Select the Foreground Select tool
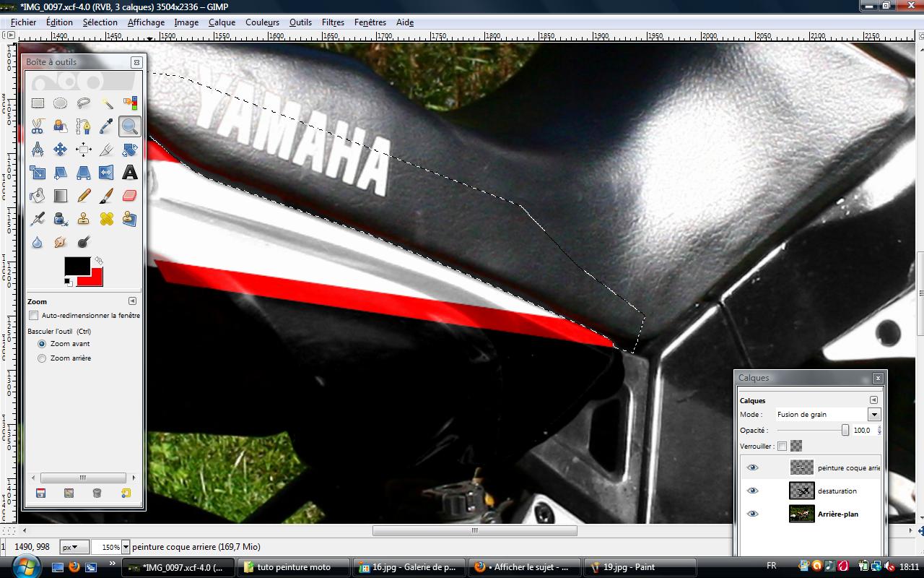Screen dimensions: 924x578 [x=61, y=126]
